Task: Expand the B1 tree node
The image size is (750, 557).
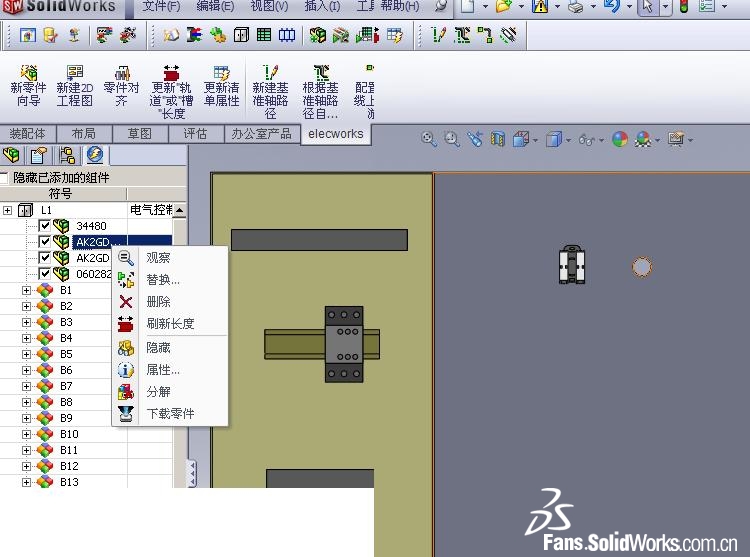Action: pos(26,290)
